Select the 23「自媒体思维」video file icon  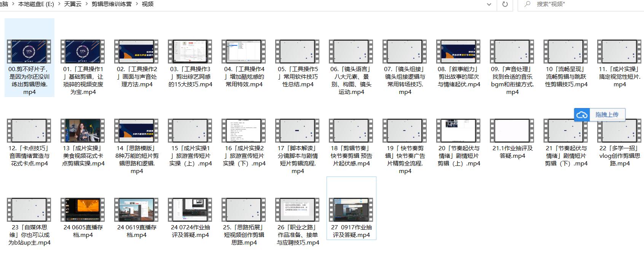29,210
